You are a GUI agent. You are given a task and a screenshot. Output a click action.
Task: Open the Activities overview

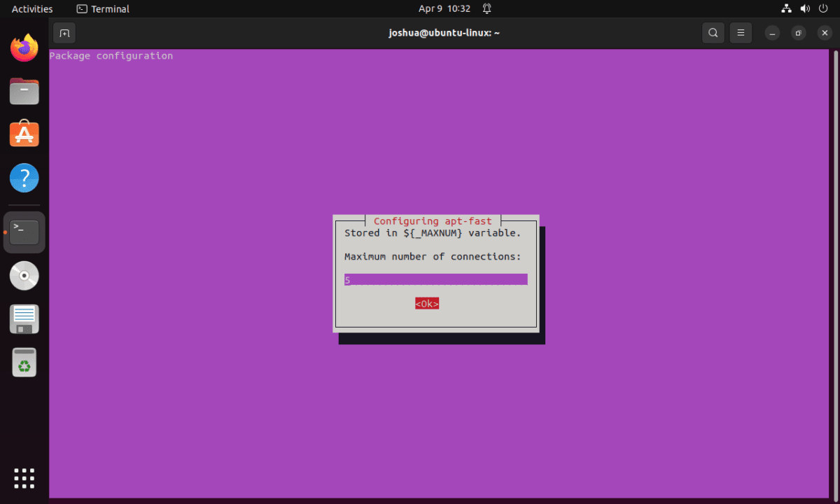pos(33,8)
